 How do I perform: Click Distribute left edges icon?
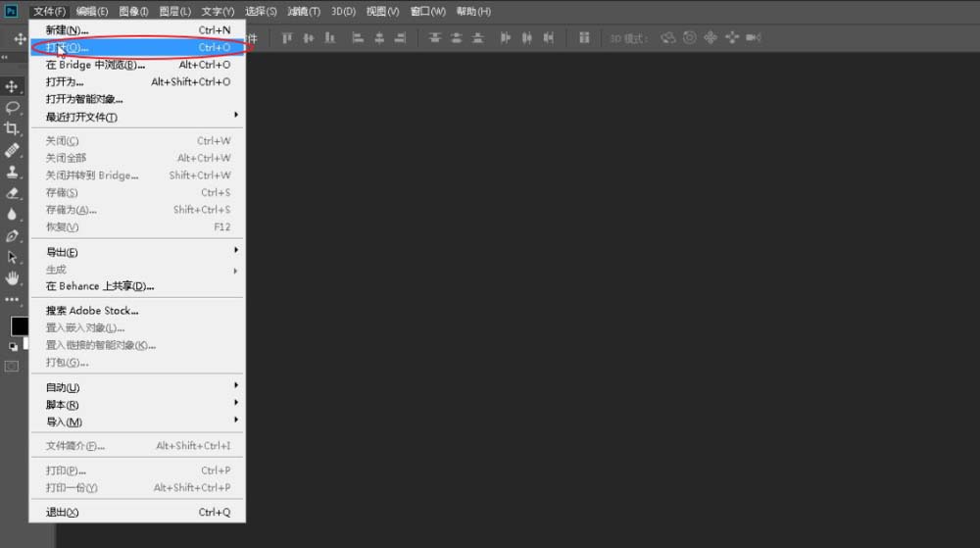tap(506, 38)
